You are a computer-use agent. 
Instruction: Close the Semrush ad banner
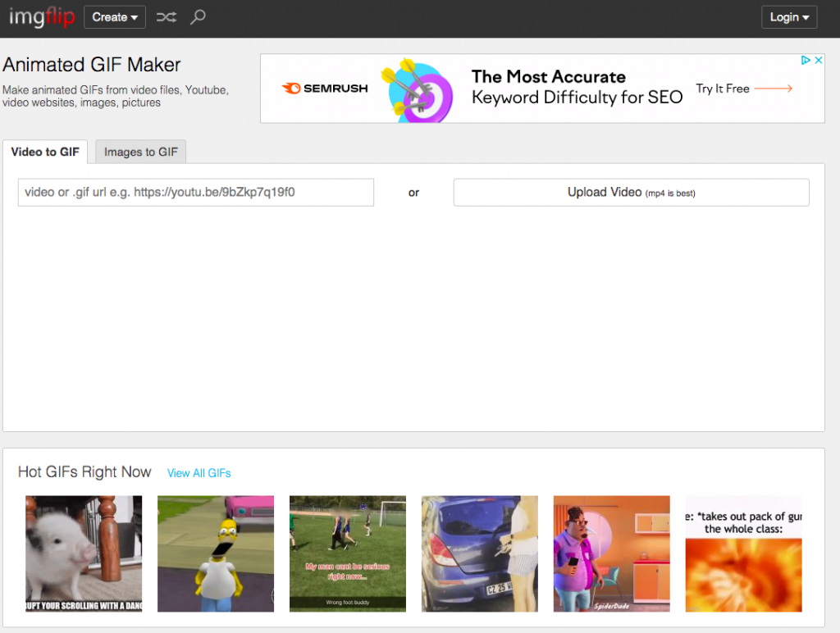coord(818,61)
